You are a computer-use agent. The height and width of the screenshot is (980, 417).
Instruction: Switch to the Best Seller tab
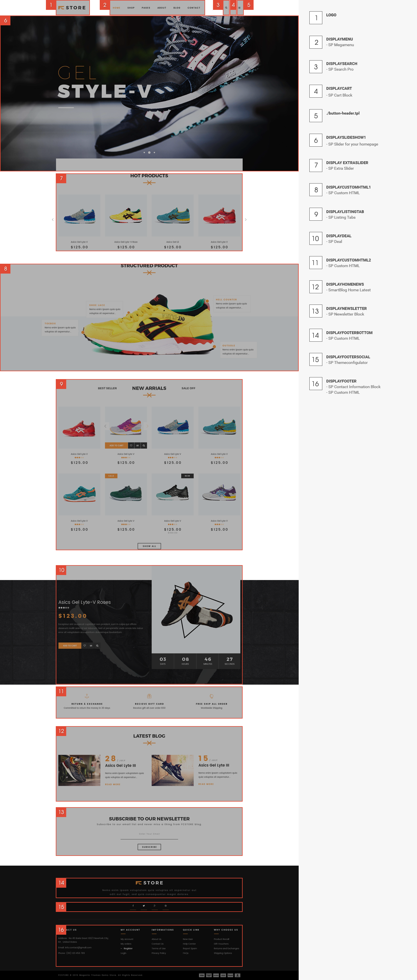107,388
